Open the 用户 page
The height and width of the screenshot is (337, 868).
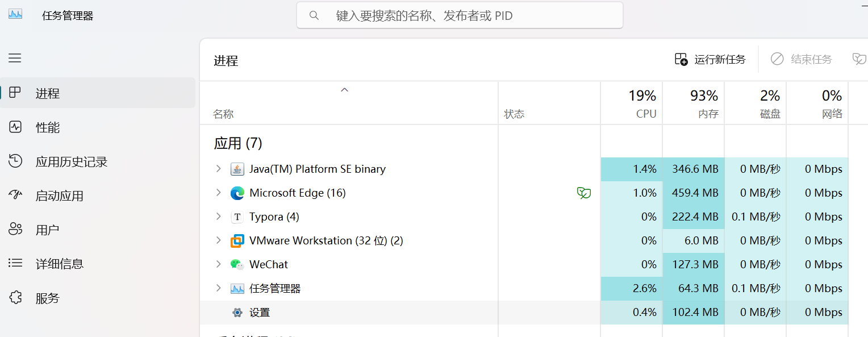coord(98,229)
